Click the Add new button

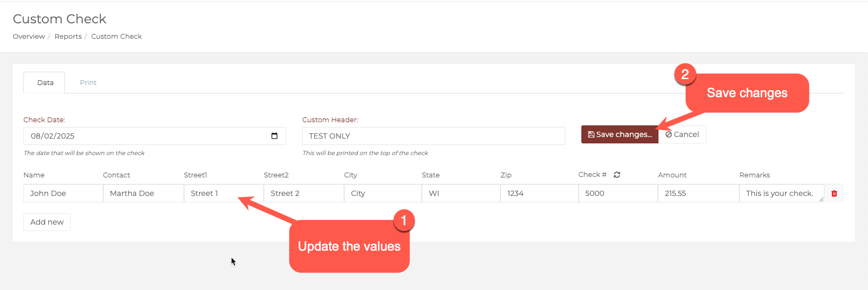click(47, 222)
